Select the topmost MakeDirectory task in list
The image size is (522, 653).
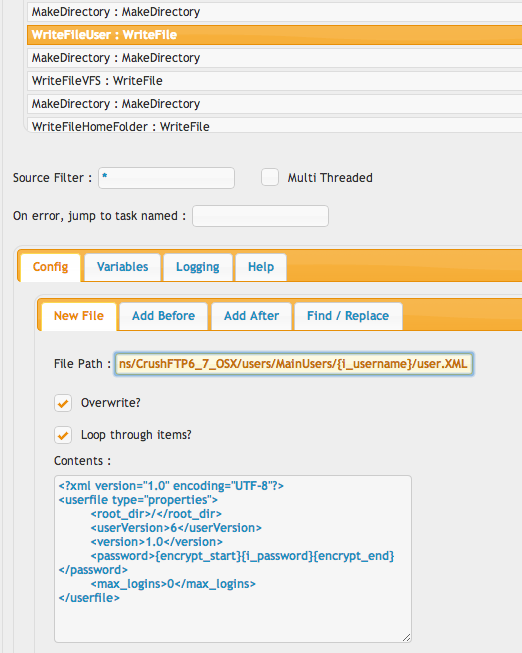275,12
